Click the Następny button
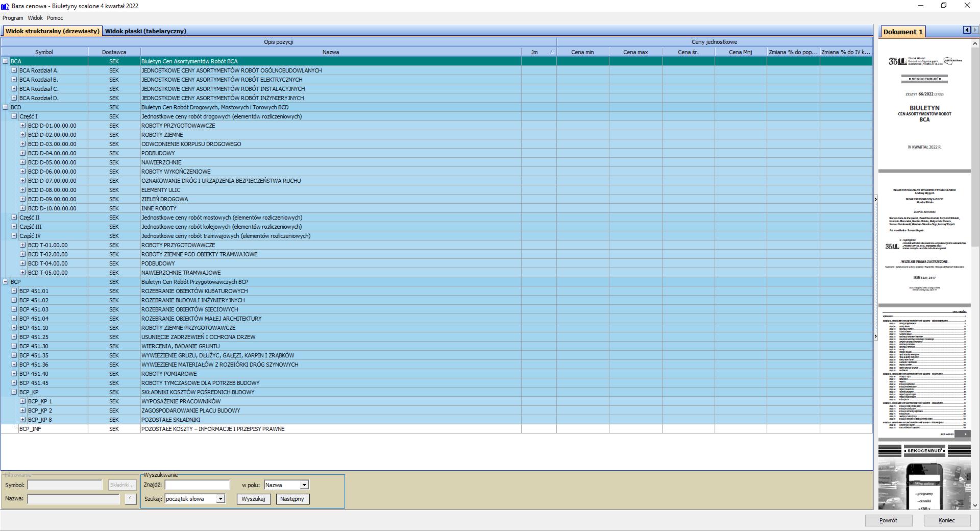 point(292,499)
